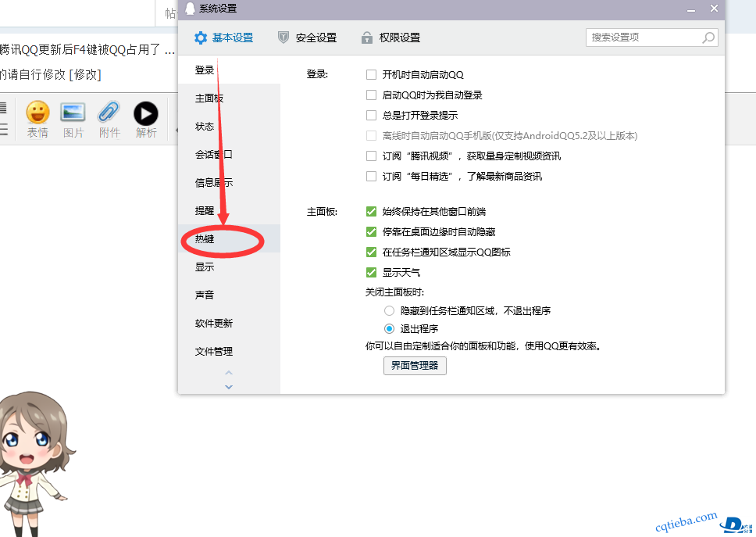Open 热键 hotkey settings
This screenshot has height=537, width=756.
(x=229, y=238)
